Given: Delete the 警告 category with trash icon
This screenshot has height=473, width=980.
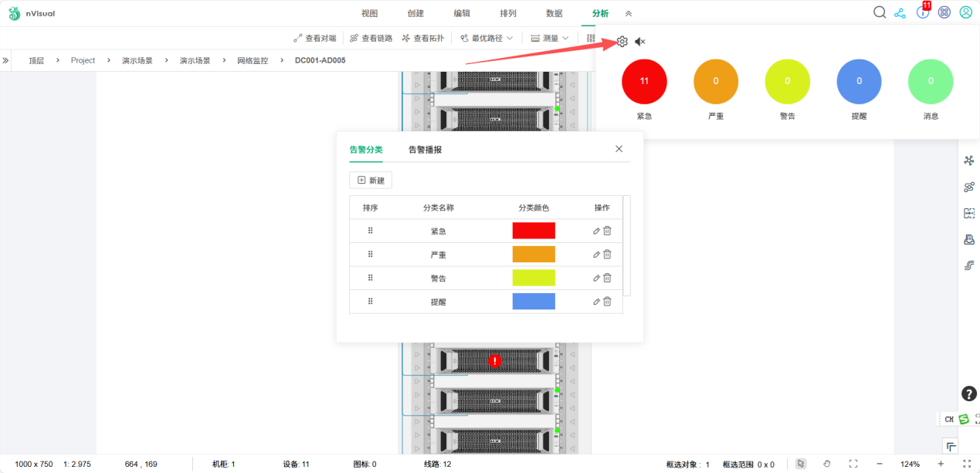Looking at the screenshot, I should coord(607,278).
